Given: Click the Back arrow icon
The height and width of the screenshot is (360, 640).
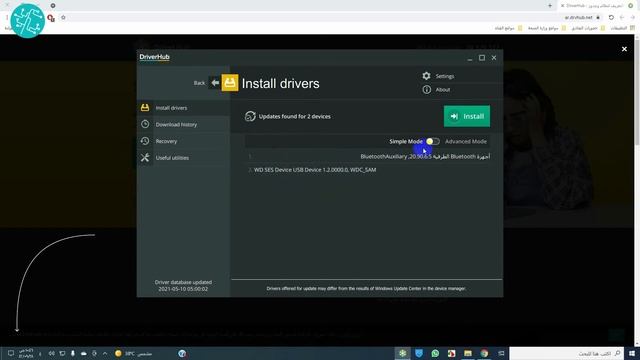Looking at the screenshot, I should coord(215,83).
